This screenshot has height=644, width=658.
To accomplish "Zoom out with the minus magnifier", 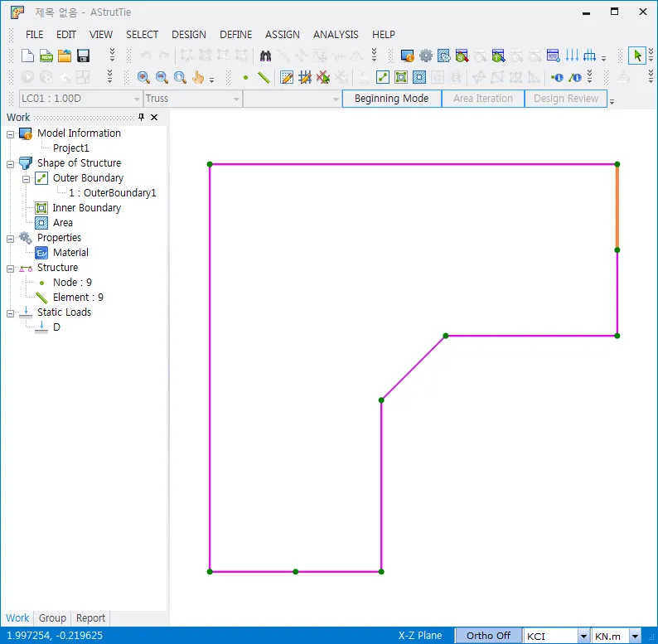I will pyautogui.click(x=162, y=77).
